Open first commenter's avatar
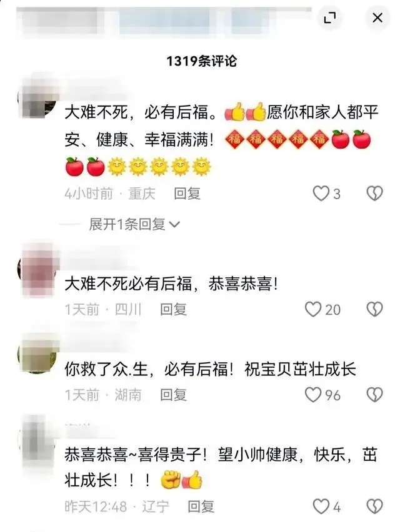 pos(37,99)
